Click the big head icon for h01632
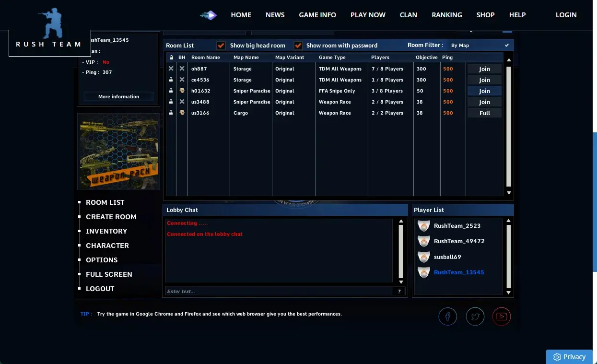This screenshot has height=364, width=597. click(x=182, y=91)
